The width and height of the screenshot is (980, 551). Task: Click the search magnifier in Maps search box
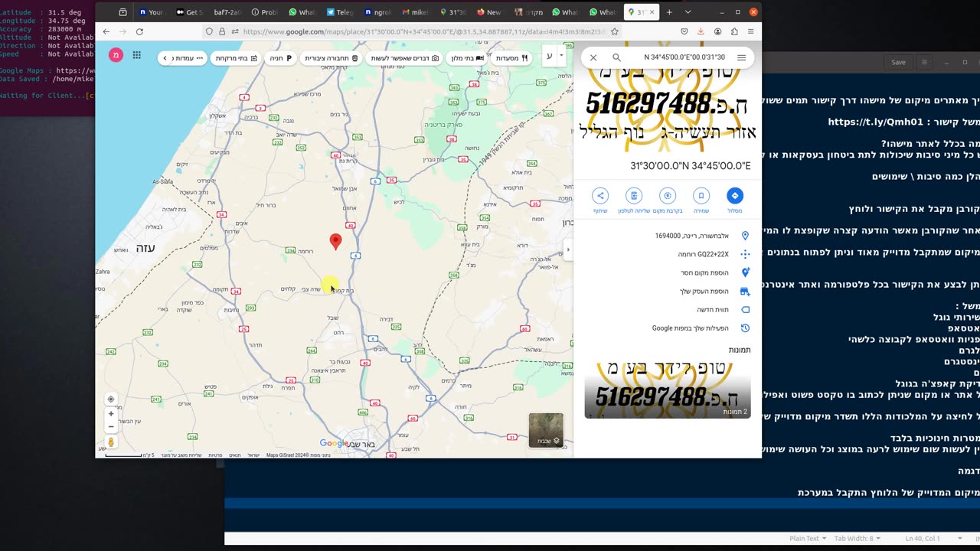tap(616, 57)
